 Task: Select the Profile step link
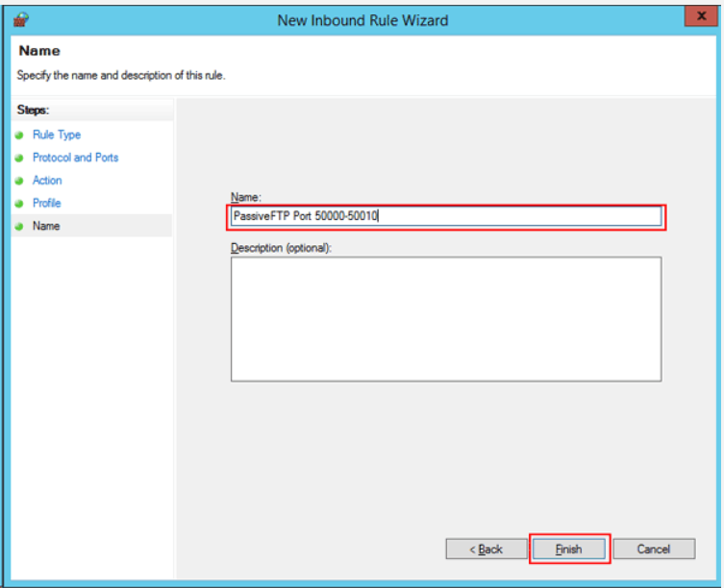pos(47,203)
